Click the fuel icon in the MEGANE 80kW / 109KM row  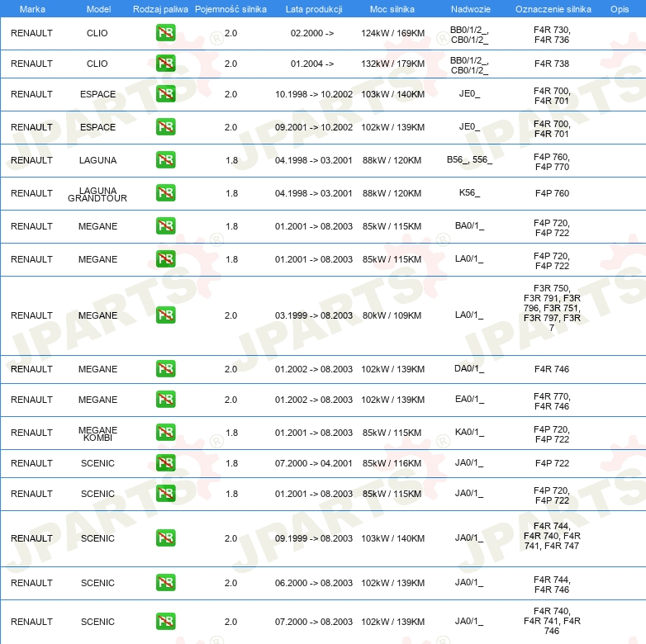(x=165, y=315)
